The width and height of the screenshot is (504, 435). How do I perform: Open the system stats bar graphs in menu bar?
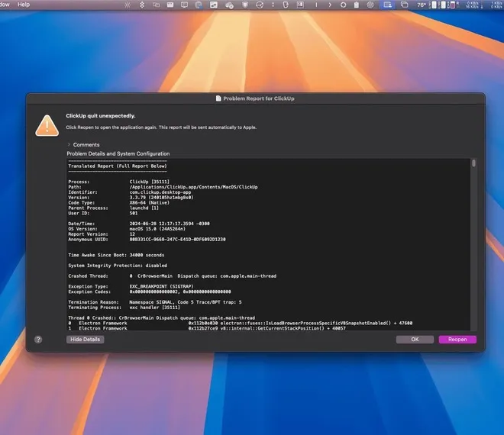click(444, 5)
